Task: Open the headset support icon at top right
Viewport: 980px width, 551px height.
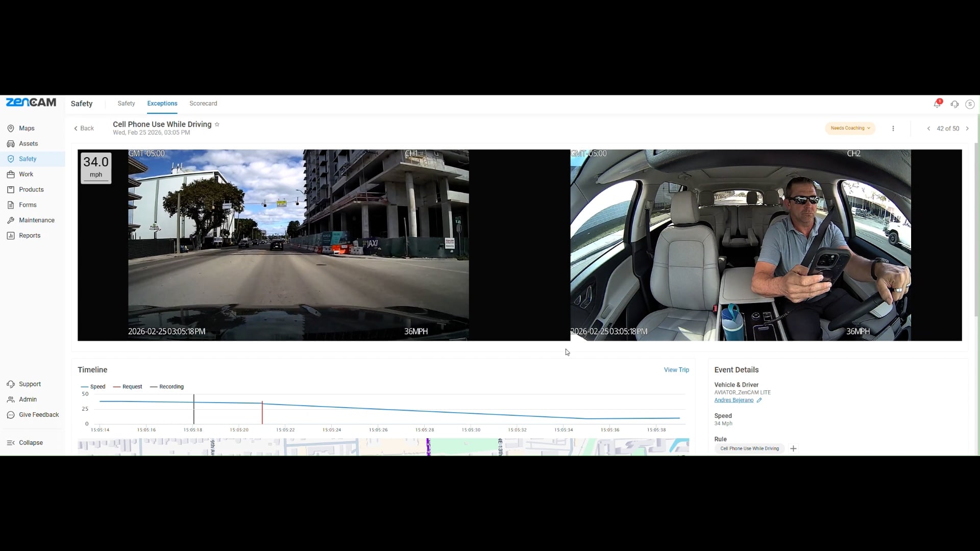Action: [954, 104]
